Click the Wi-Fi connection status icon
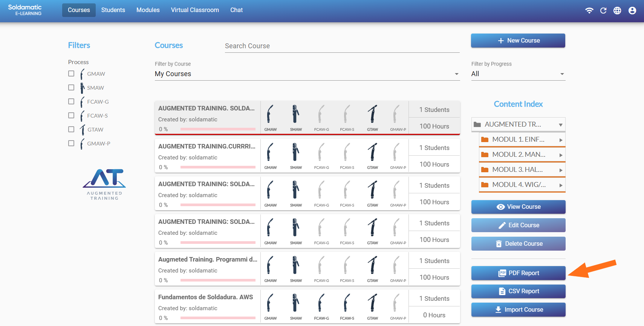The height and width of the screenshot is (326, 644). [589, 11]
